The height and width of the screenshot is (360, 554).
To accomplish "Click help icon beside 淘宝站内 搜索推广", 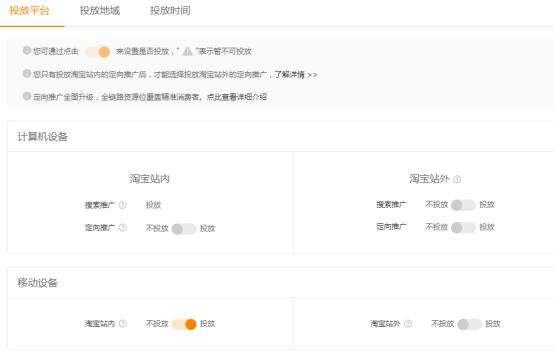I will pos(123,205).
